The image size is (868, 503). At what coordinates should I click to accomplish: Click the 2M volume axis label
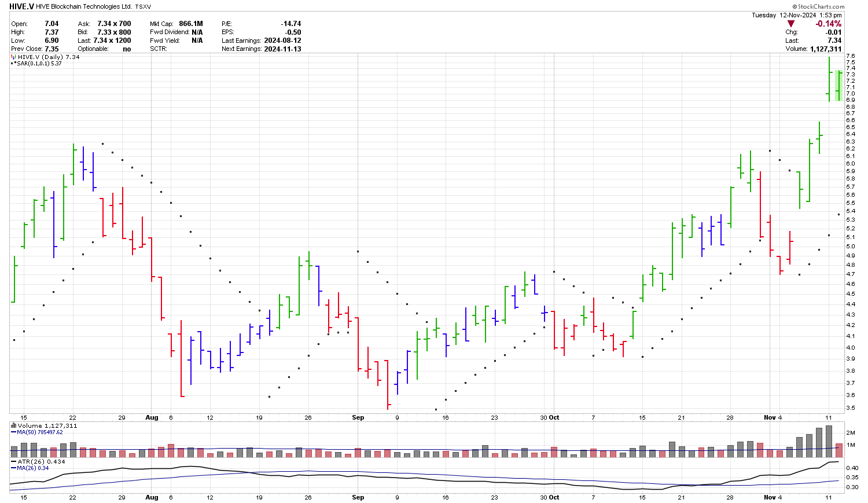pyautogui.click(x=851, y=433)
